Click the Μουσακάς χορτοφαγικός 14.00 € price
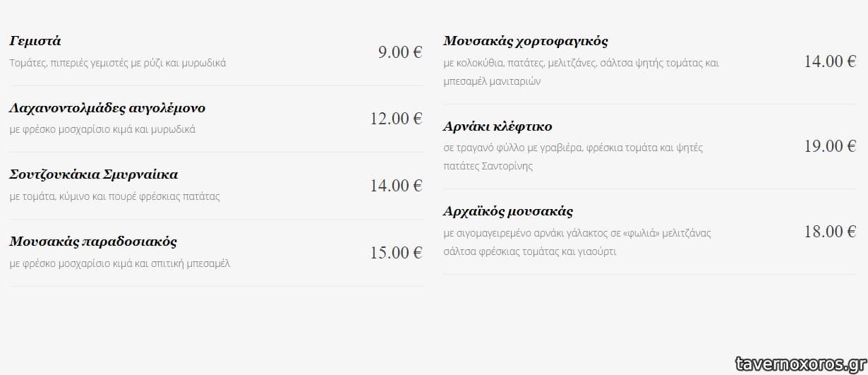Screen dimensions: 868x375 click(x=830, y=61)
